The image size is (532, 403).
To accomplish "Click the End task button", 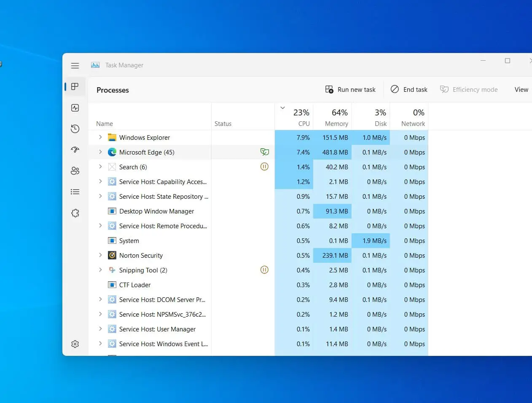I will (409, 90).
